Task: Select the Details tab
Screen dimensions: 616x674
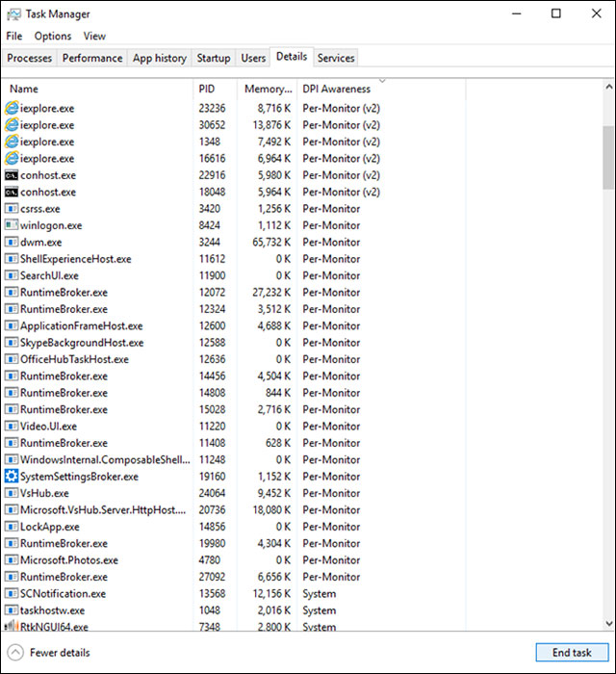Action: pos(292,57)
